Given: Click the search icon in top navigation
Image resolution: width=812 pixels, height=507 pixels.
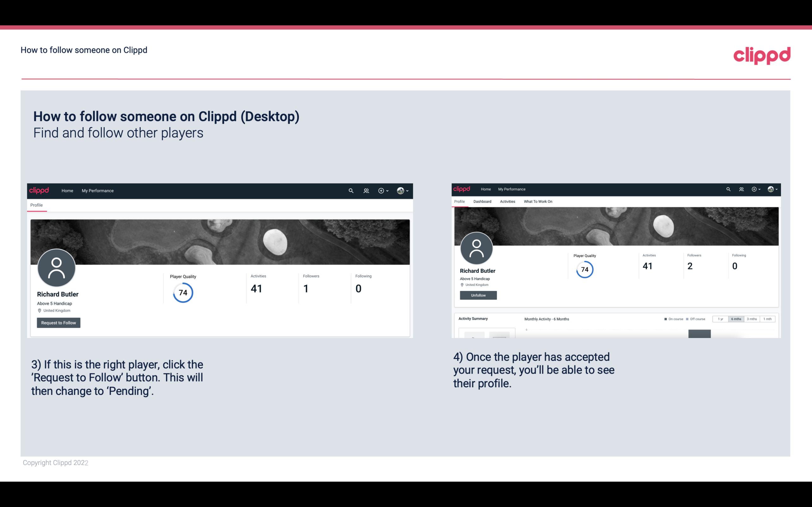Looking at the screenshot, I should (x=350, y=190).
